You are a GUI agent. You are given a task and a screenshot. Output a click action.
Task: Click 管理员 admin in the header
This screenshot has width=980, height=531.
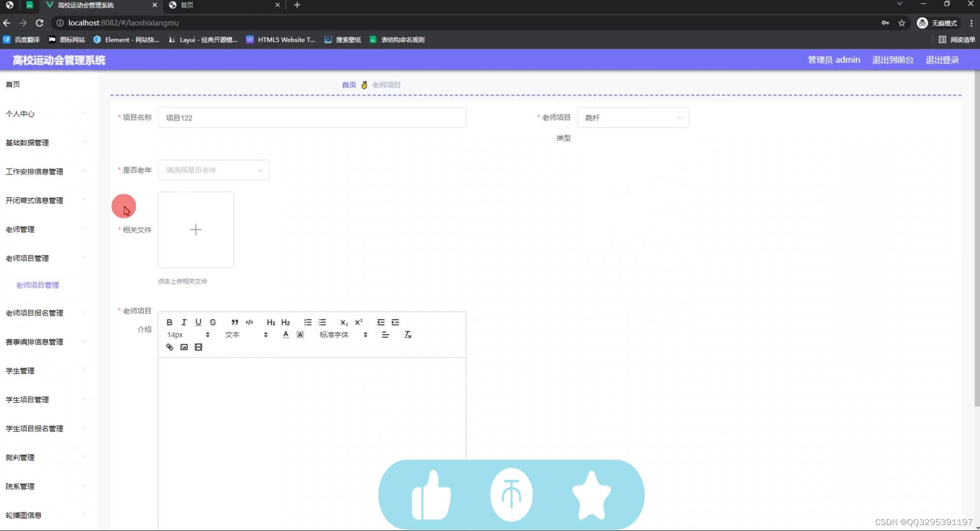click(x=834, y=59)
